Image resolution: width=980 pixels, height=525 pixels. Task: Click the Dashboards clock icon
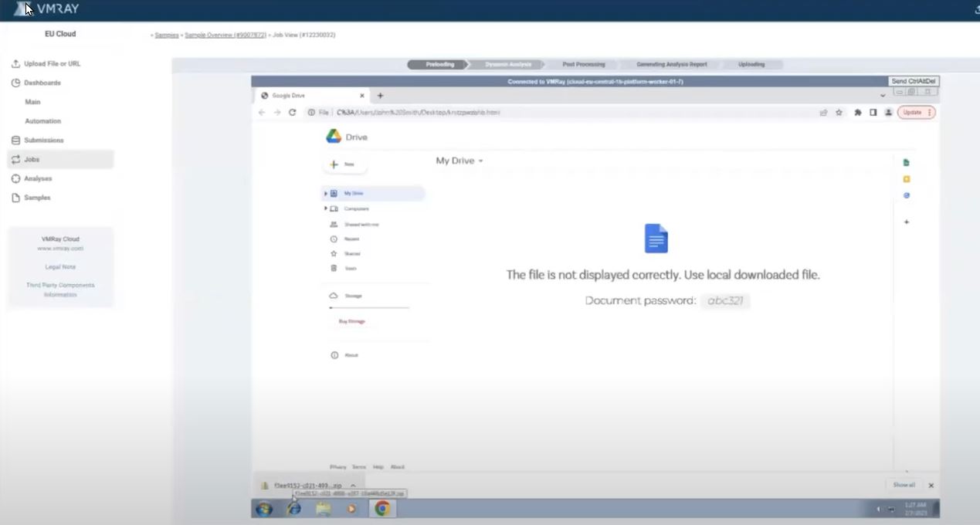click(x=15, y=83)
